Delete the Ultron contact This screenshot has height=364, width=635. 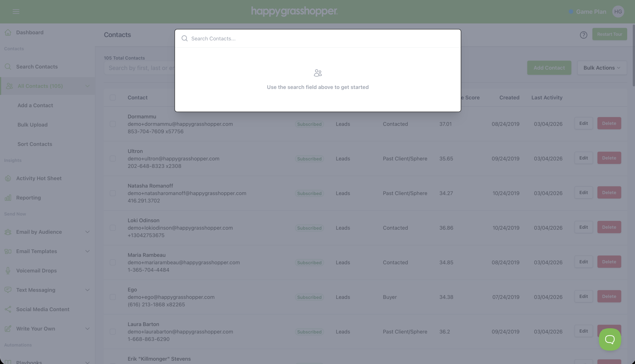coord(609,158)
